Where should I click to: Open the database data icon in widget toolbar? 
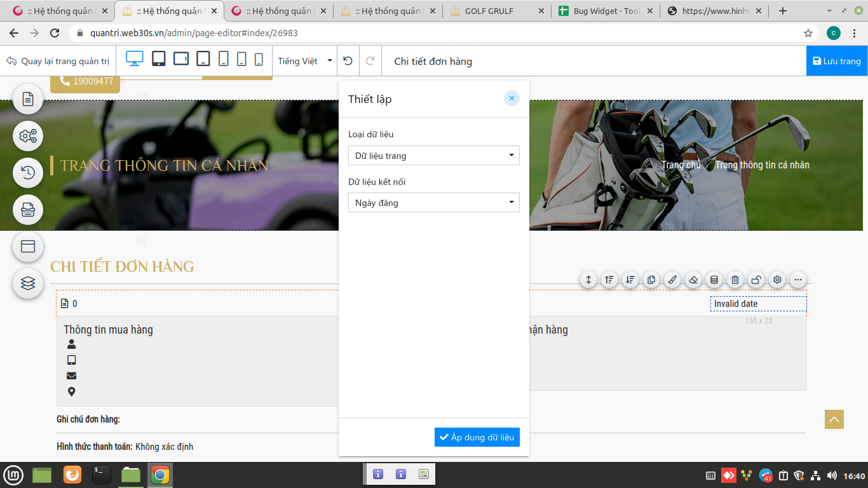point(714,280)
